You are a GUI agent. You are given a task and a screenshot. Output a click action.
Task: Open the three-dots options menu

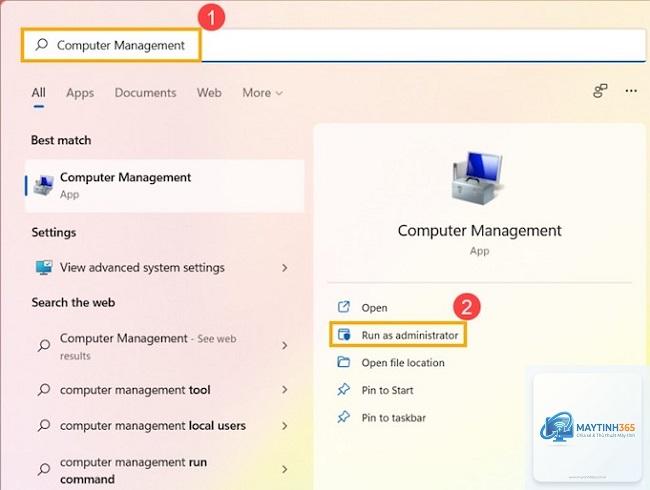631,90
